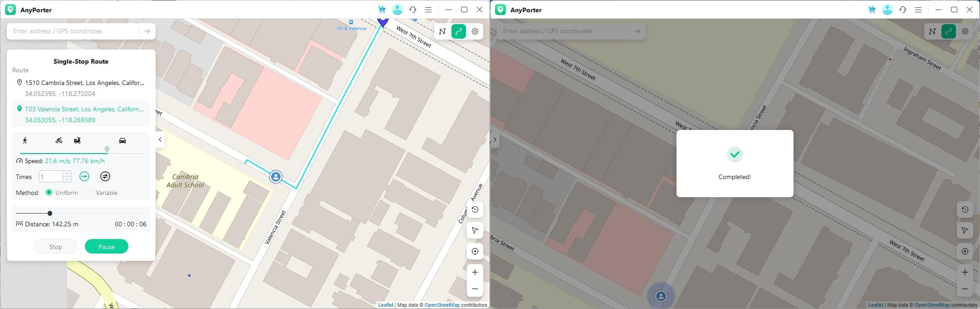
Task: Select the green single-stop route mode icon
Action: tap(459, 31)
